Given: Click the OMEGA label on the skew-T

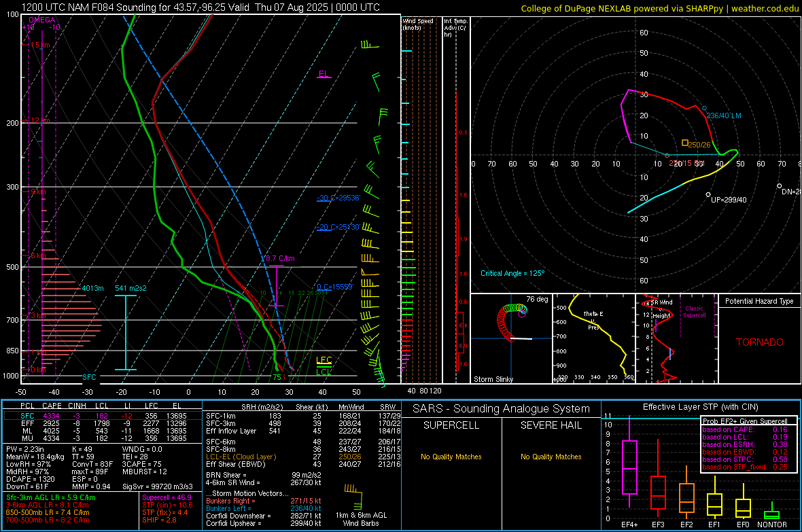Looking at the screenshot, I should [x=42, y=20].
